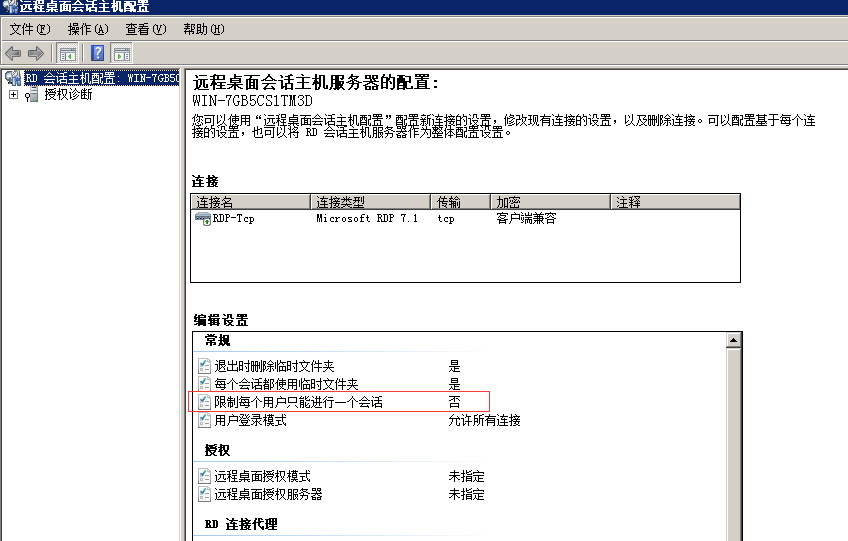Screen dimensions: 848x541
Task: Click the RDP-Tcp connection icon
Action: click(203, 219)
